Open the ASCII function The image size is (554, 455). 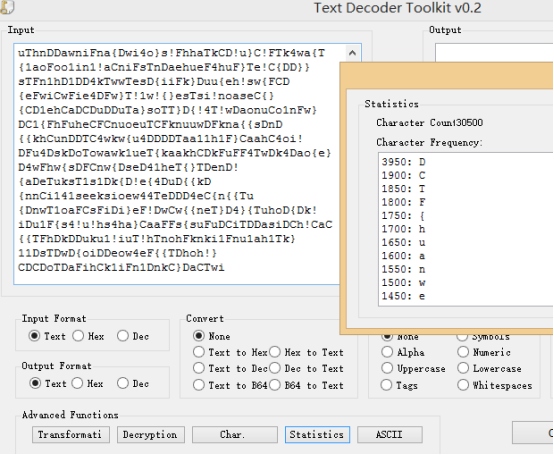coord(390,435)
